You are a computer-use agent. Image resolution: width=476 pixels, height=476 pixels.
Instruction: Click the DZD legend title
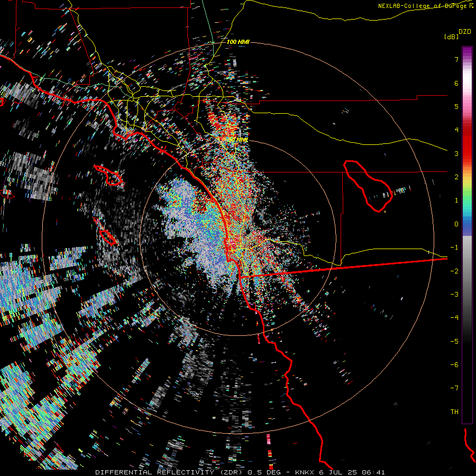click(x=465, y=32)
